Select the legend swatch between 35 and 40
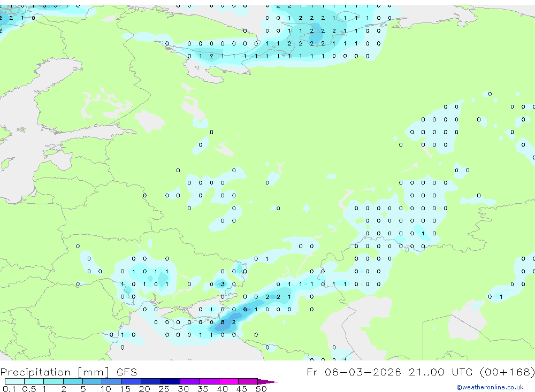Viewport: 535px width, 392px height. (x=209, y=381)
